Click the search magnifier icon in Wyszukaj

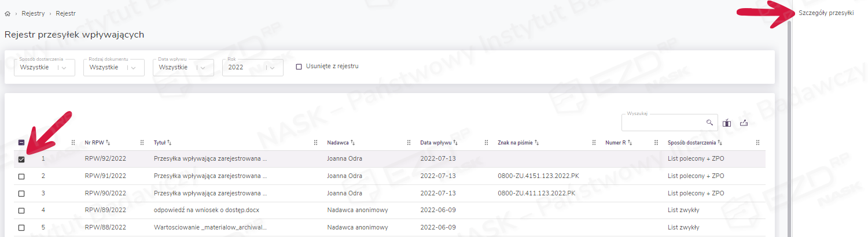click(709, 123)
